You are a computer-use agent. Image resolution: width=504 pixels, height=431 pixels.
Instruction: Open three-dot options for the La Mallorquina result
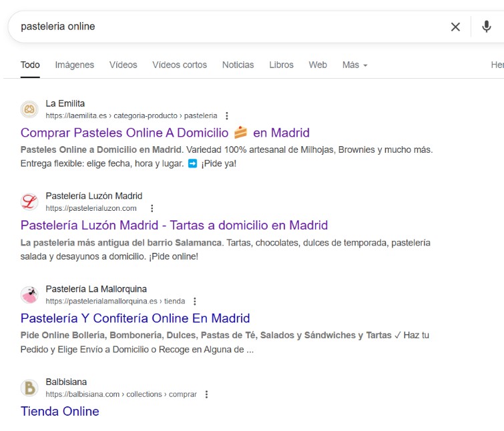(x=195, y=301)
